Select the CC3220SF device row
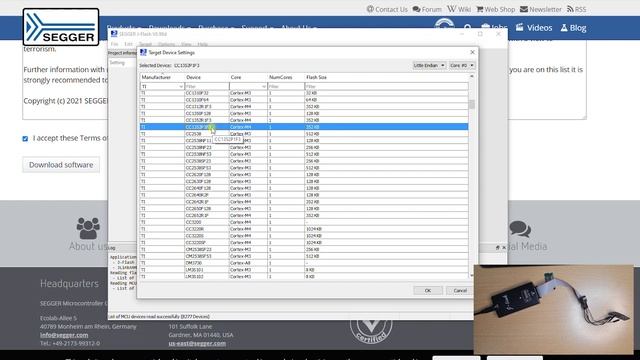640x360 pixels. (x=304, y=242)
